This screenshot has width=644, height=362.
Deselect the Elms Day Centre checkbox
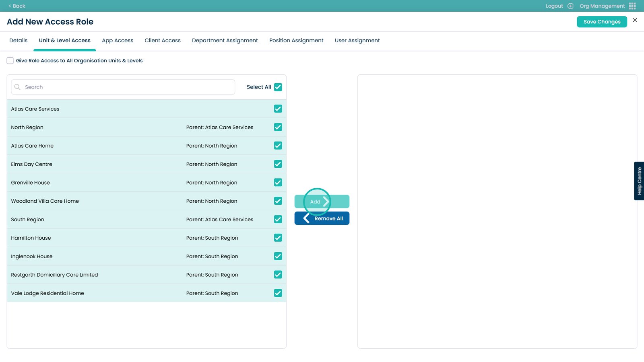(278, 164)
